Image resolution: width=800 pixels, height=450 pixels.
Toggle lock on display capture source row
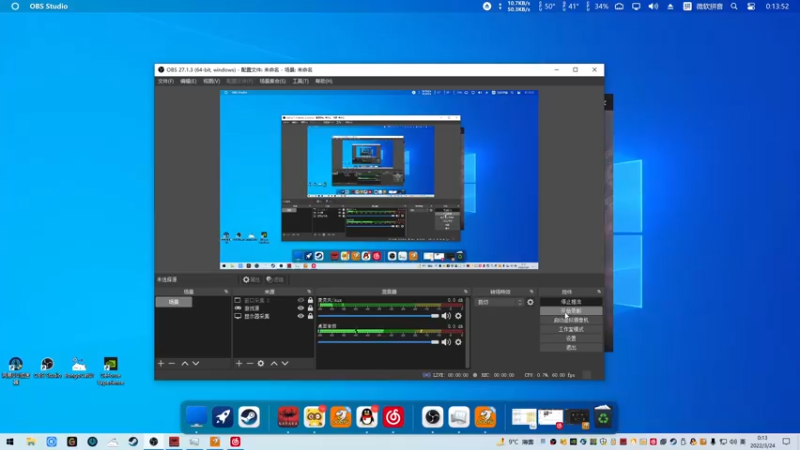(x=310, y=316)
